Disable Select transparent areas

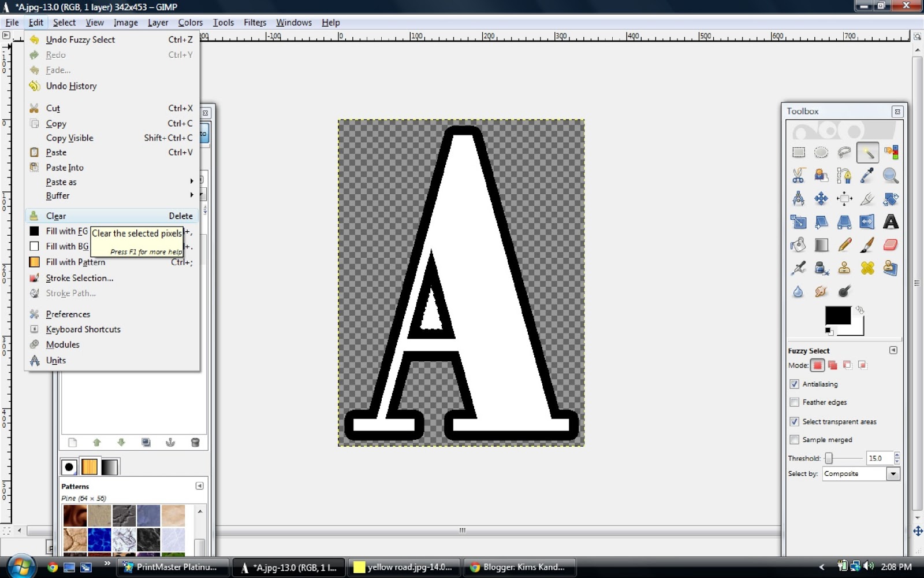(x=795, y=422)
